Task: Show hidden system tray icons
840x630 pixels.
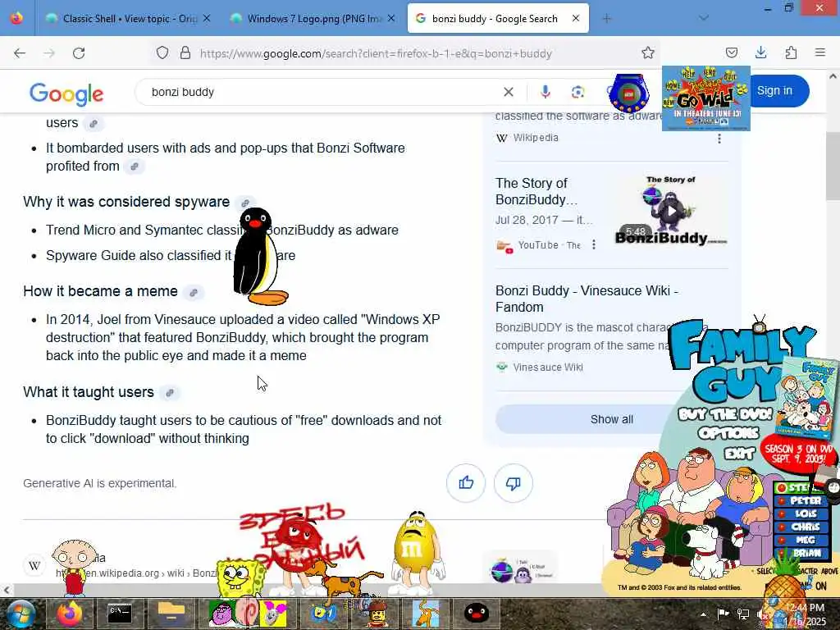Action: click(703, 614)
